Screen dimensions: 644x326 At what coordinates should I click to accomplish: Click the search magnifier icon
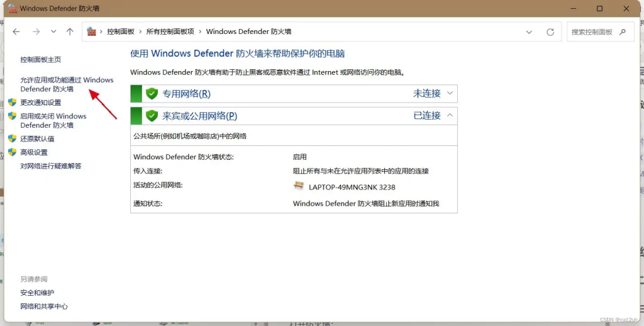click(623, 31)
